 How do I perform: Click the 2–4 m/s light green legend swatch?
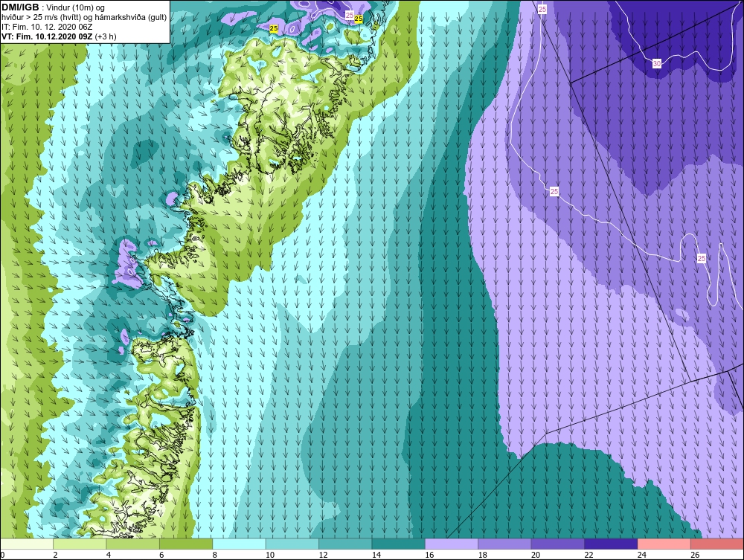click(x=80, y=544)
